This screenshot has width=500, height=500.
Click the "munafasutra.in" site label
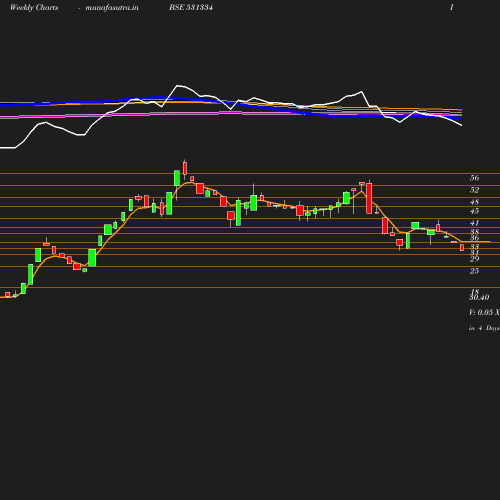click(x=112, y=8)
